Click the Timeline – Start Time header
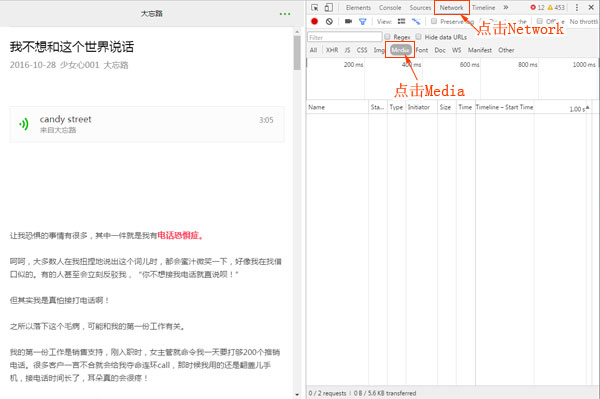 point(504,107)
